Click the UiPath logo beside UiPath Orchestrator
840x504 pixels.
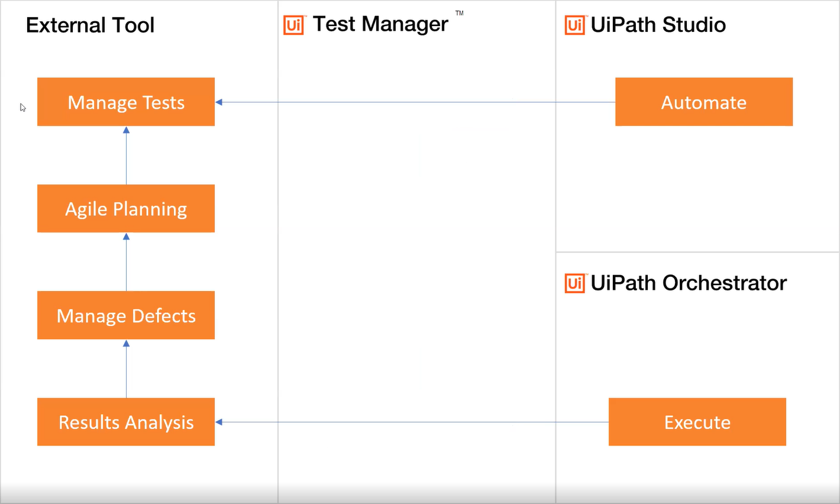click(x=575, y=283)
